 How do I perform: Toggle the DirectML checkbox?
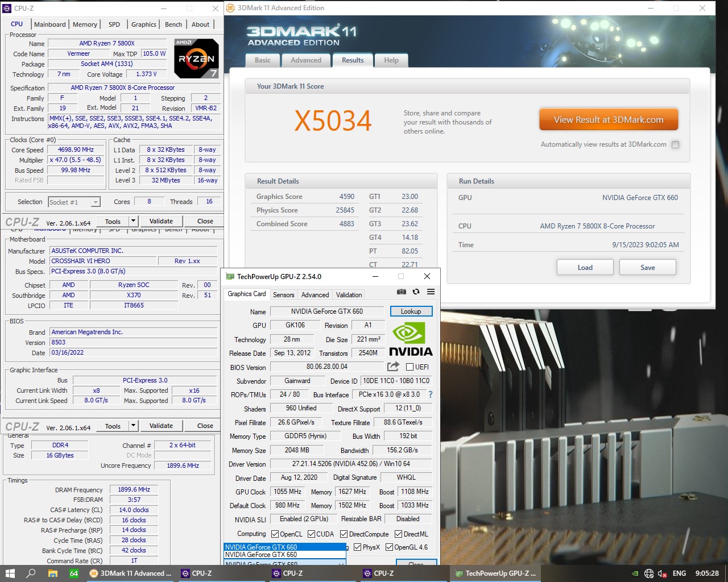[x=399, y=534]
